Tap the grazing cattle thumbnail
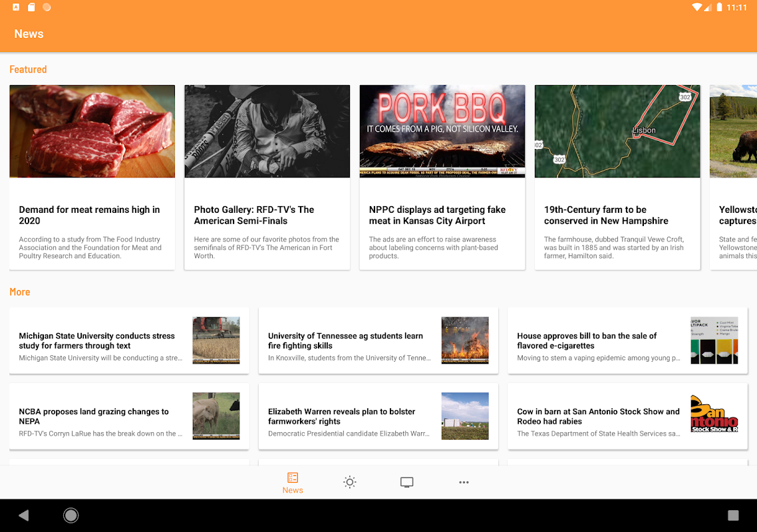The height and width of the screenshot is (532, 757). pyautogui.click(x=216, y=416)
